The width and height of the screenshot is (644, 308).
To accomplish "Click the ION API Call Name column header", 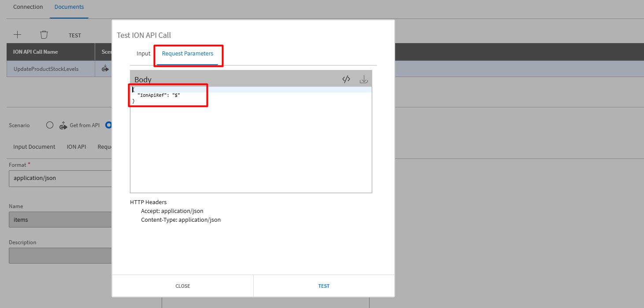I will coord(51,52).
